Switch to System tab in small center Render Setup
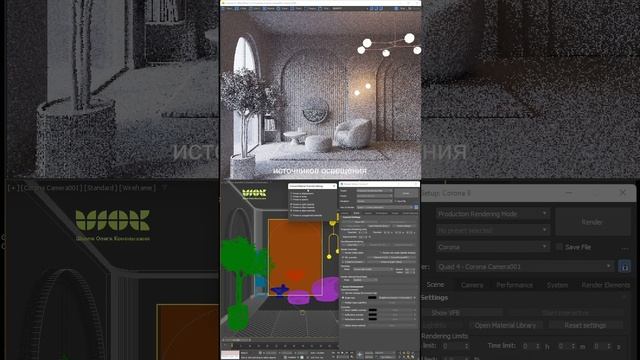The height and width of the screenshot is (360, 640). pos(395,213)
